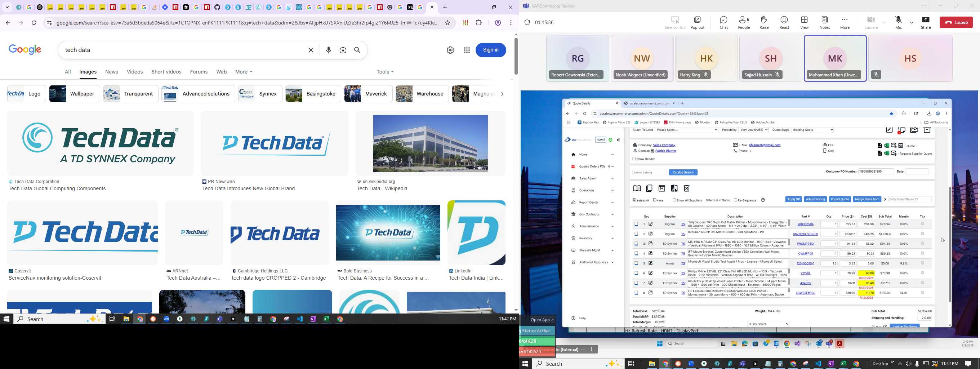Switch to Forums tab in Google

pyautogui.click(x=199, y=72)
